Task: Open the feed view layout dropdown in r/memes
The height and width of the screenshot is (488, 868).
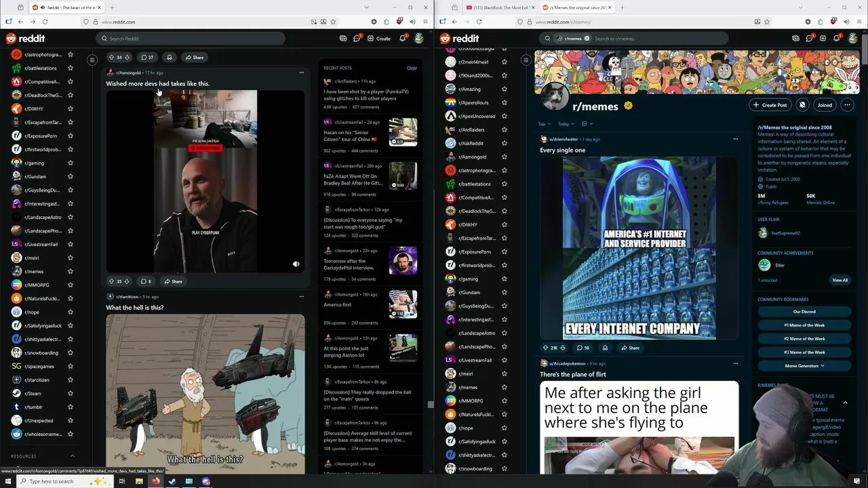Action: [x=587, y=124]
